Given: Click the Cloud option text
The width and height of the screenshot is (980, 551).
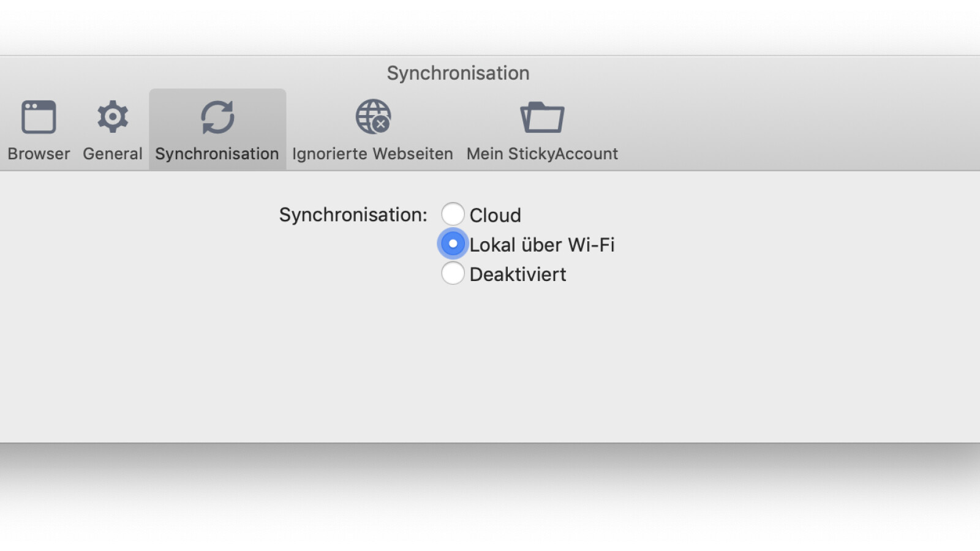Looking at the screenshot, I should click(x=495, y=216).
